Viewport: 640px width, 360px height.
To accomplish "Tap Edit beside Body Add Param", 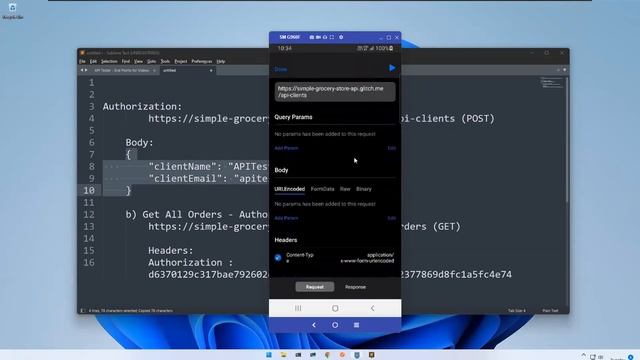I will tap(391, 218).
